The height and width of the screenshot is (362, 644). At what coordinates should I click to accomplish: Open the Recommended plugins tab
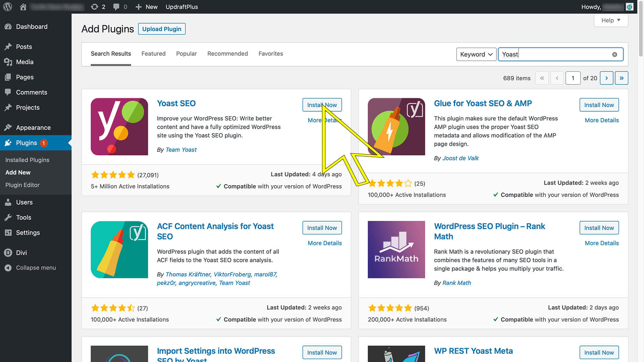(x=228, y=54)
